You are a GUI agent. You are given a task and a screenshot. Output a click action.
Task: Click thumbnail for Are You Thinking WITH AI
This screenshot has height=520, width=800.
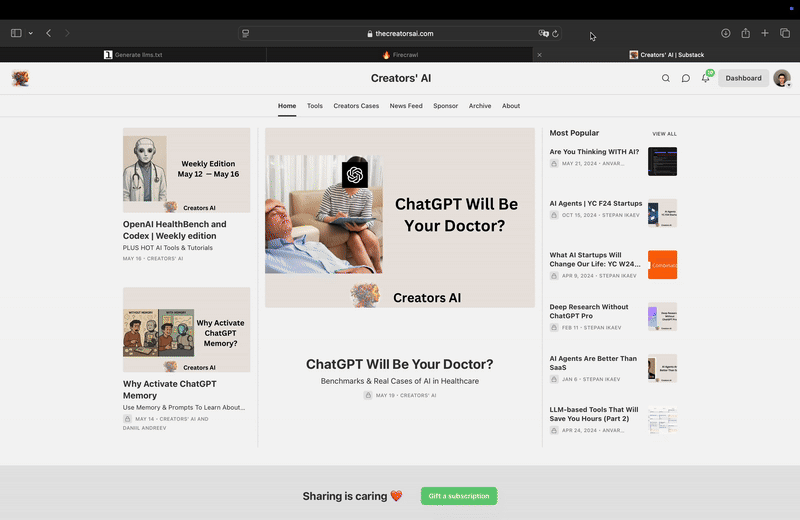[662, 161]
